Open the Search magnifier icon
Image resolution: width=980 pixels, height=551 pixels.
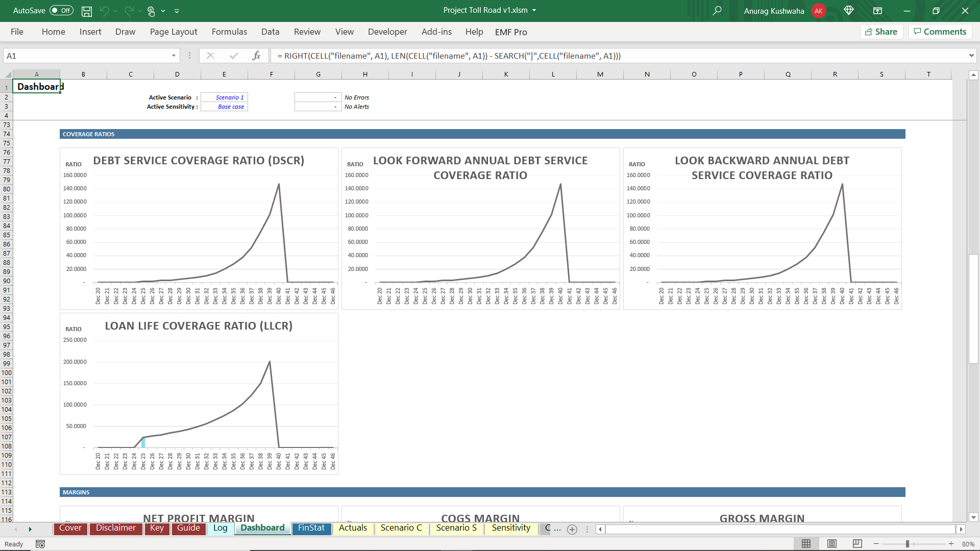pos(717,11)
